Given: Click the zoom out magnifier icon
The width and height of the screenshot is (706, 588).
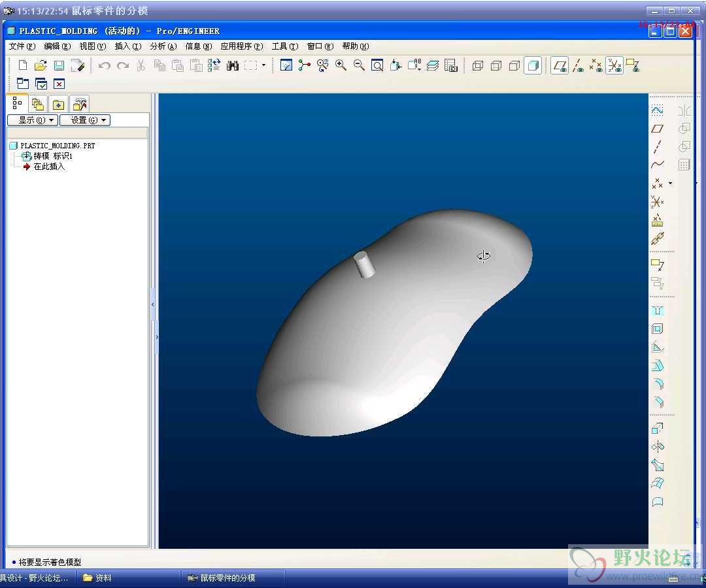Looking at the screenshot, I should (x=359, y=66).
